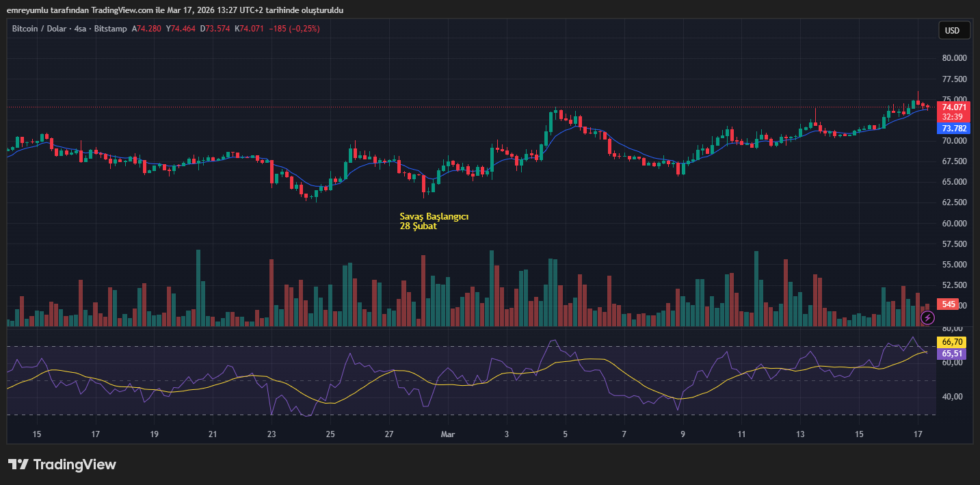Click the countdown timer 32:39
Viewport: 980px width, 485px height.
point(953,118)
